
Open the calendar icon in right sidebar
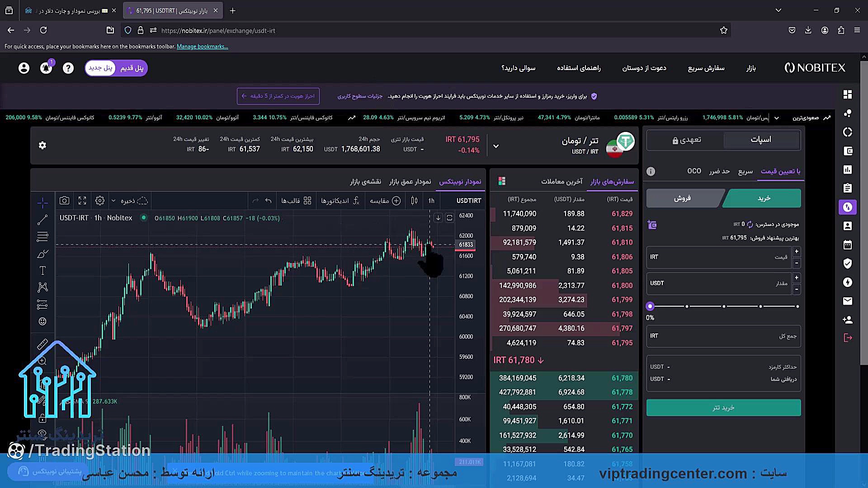click(848, 244)
